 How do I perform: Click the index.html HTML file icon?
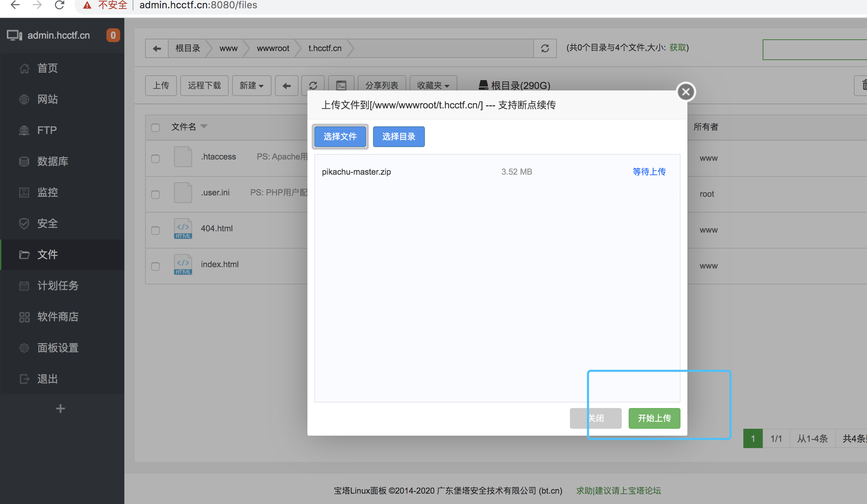183,264
